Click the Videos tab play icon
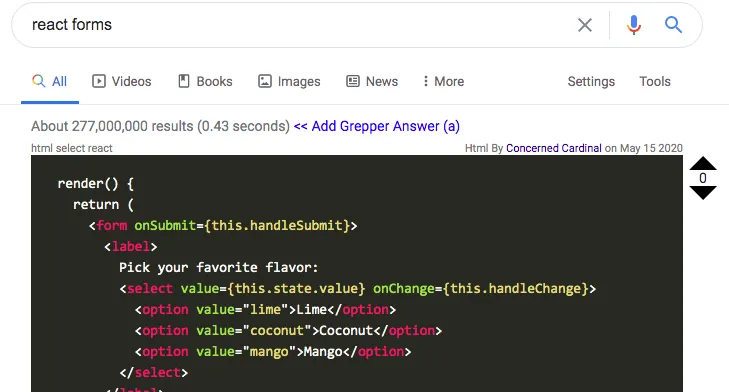Viewport: 729px width, 392px height. (99, 81)
